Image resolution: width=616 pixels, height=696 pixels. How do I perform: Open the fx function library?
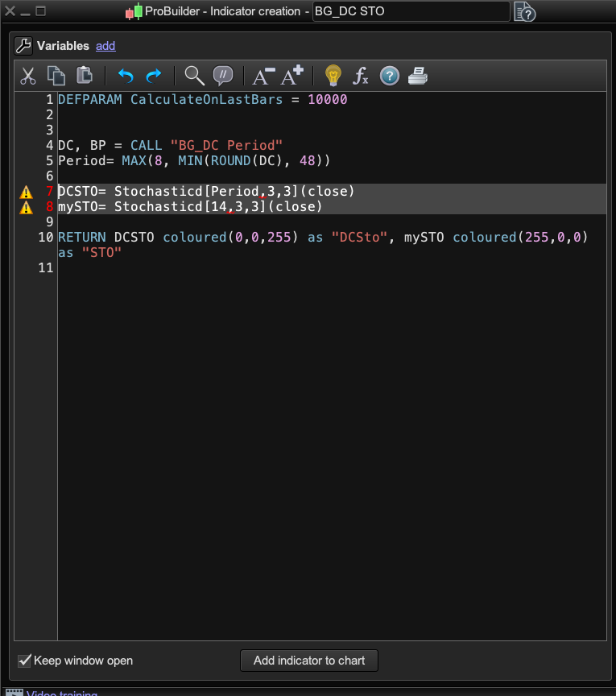361,77
